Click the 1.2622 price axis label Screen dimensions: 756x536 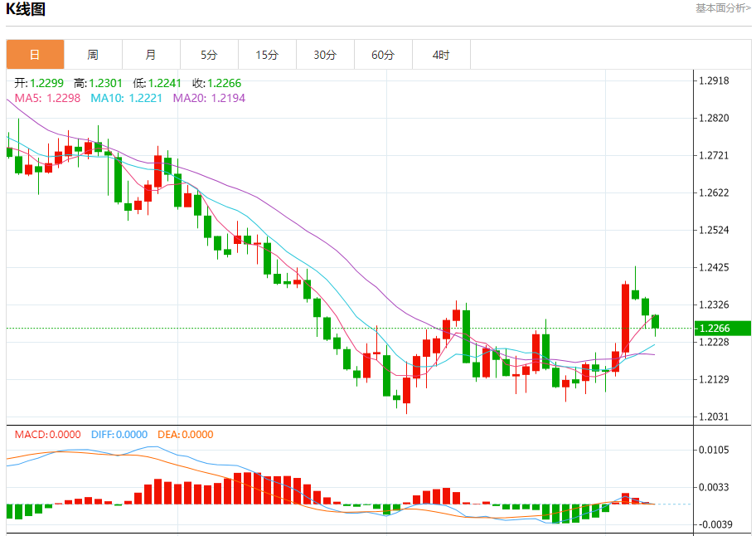coord(714,192)
